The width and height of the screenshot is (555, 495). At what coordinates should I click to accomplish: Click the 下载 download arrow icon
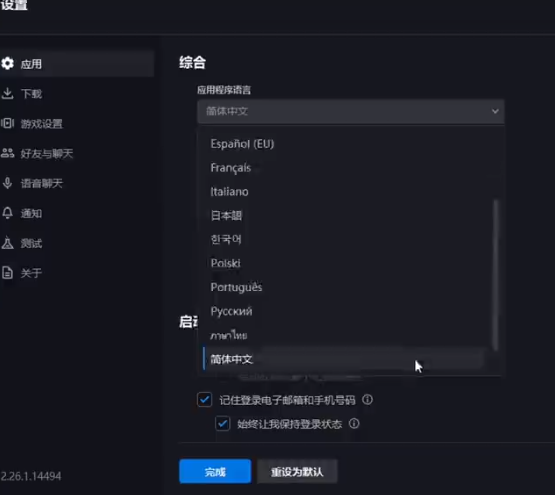tap(7, 93)
